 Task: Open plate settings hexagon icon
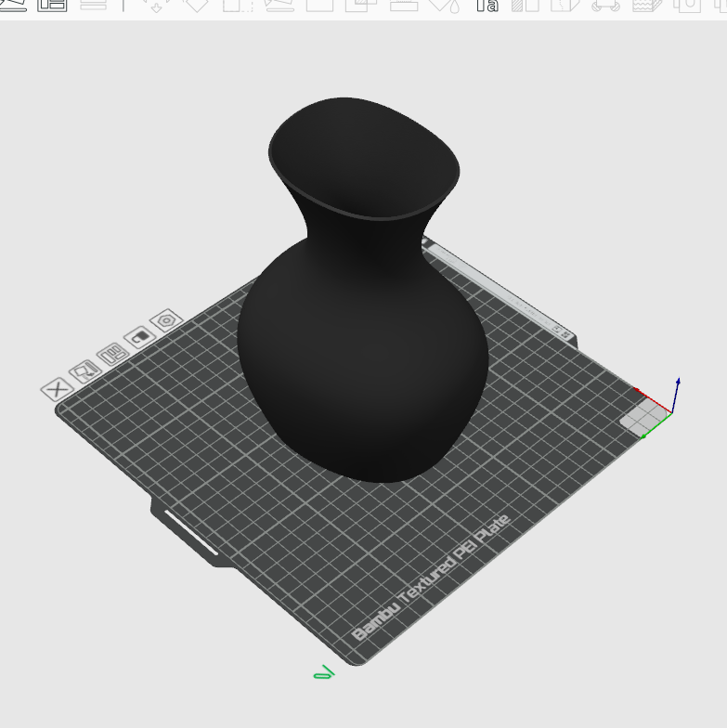click(167, 321)
